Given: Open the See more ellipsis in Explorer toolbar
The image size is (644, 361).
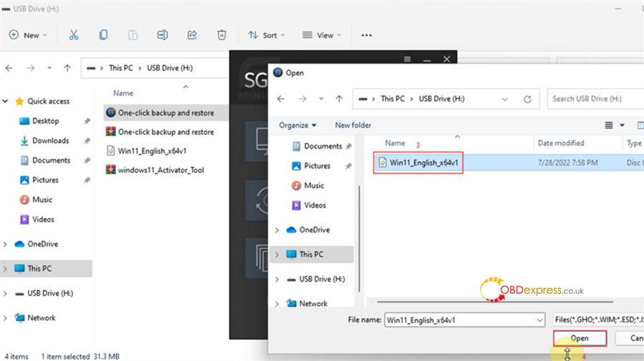Looking at the screenshot, I should click(366, 35).
